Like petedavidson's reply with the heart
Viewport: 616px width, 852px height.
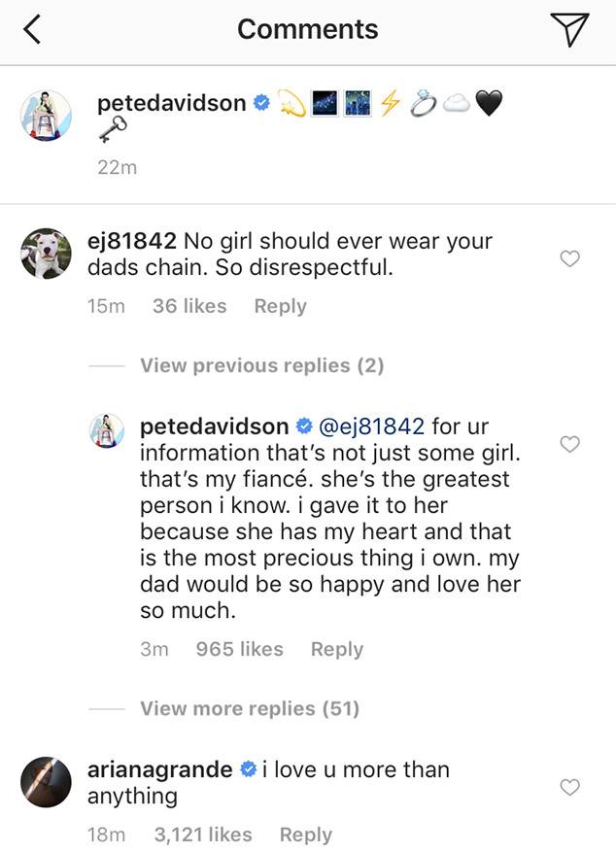click(x=569, y=444)
